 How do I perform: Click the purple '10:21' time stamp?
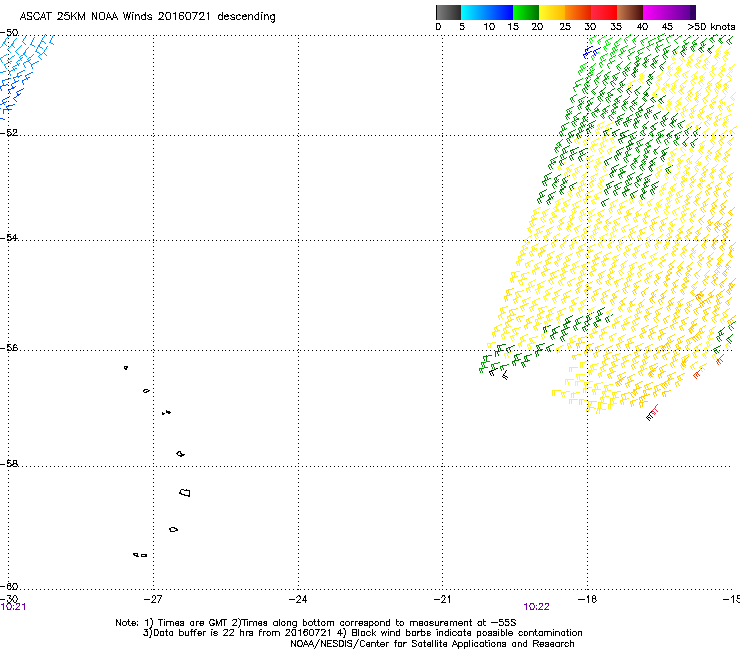tap(13, 607)
